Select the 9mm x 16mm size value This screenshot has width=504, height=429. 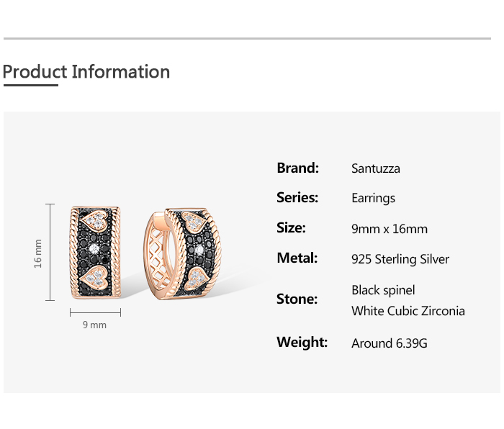click(390, 229)
